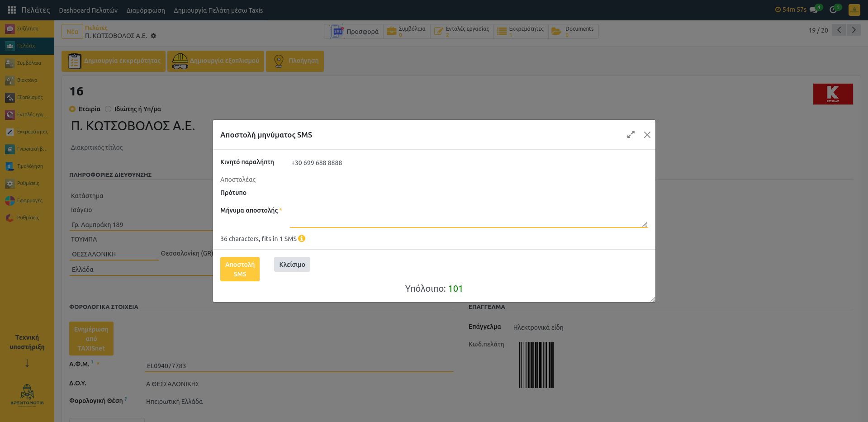Open the user avatar menu in top bar
Screen dimensions: 868x422
click(854, 10)
